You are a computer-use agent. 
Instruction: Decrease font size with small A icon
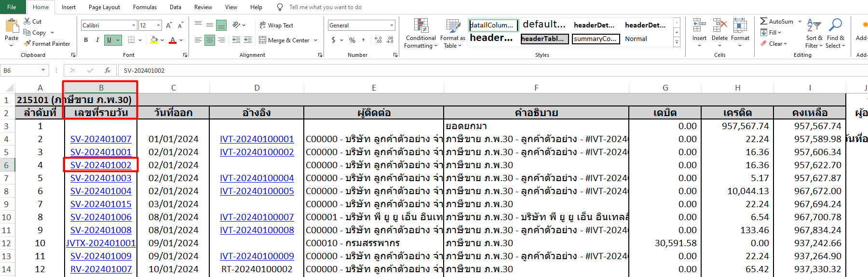[x=180, y=25]
